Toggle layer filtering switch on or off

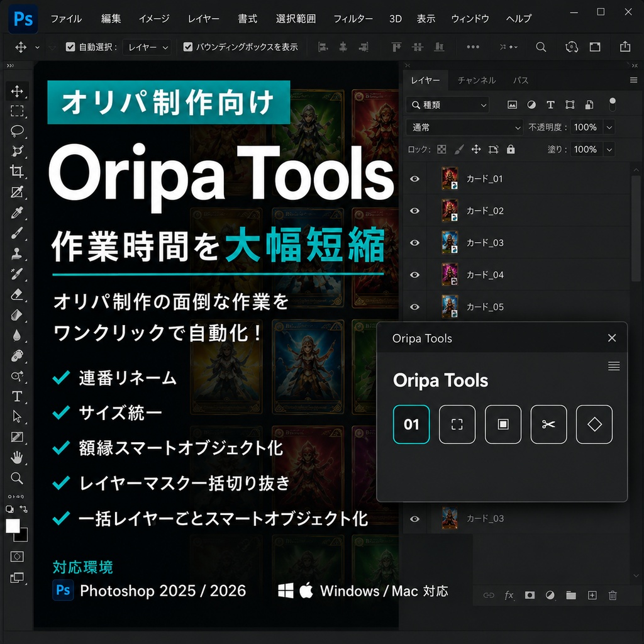613,104
